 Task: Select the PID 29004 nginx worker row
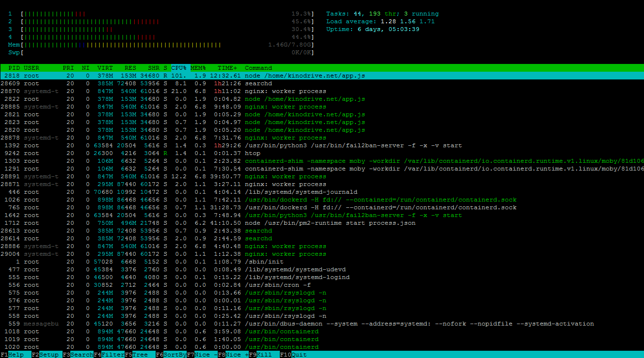click(x=322, y=254)
